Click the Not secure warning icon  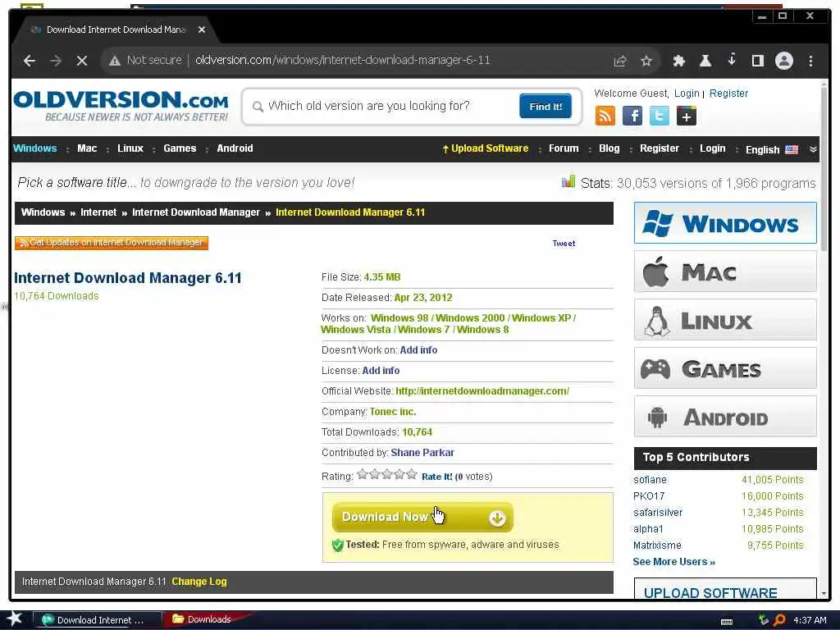pyautogui.click(x=115, y=61)
